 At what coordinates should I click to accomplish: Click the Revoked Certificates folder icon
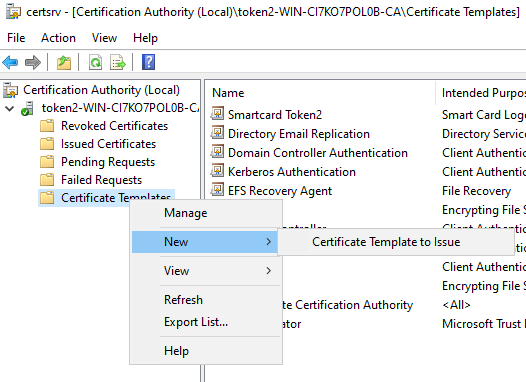pyautogui.click(x=47, y=126)
